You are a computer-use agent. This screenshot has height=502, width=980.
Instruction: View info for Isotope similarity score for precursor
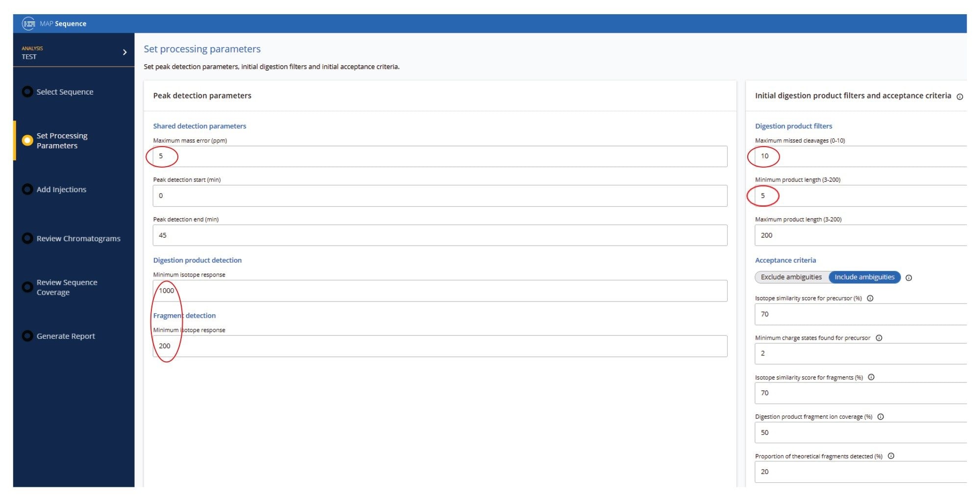[x=870, y=298]
